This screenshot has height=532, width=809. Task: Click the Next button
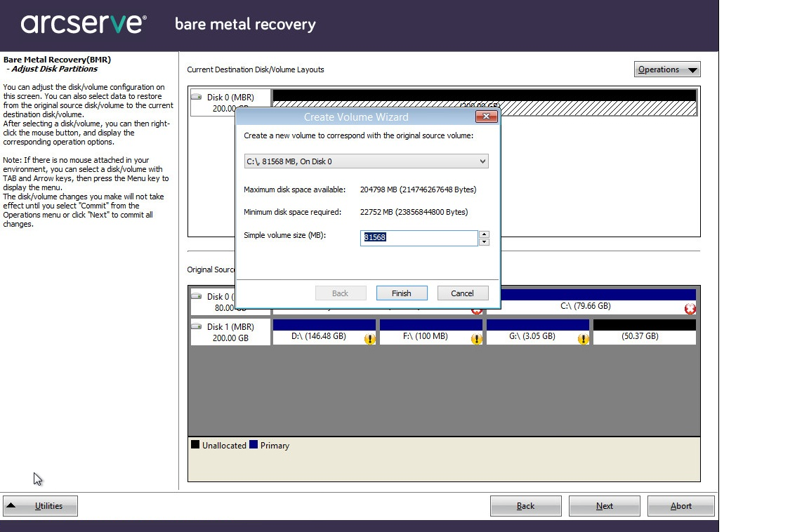(604, 506)
